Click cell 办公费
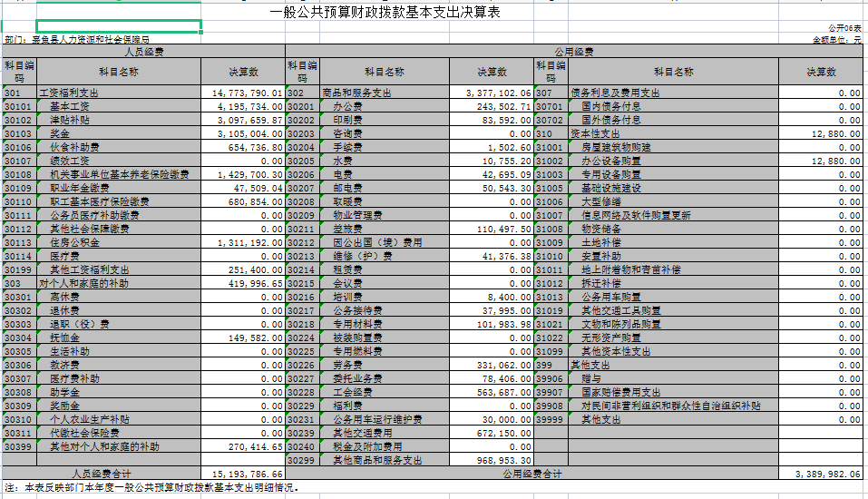This screenshot has height=499, width=868. pos(385,106)
